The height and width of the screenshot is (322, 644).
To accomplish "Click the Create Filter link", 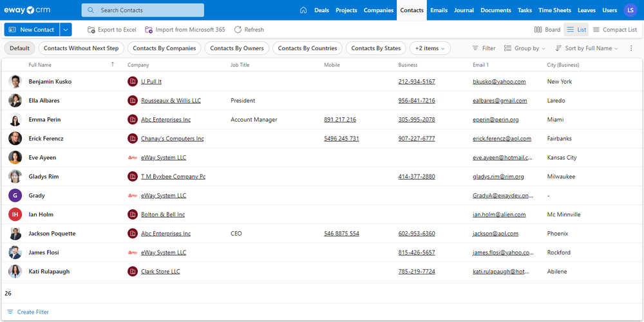I will point(28,312).
